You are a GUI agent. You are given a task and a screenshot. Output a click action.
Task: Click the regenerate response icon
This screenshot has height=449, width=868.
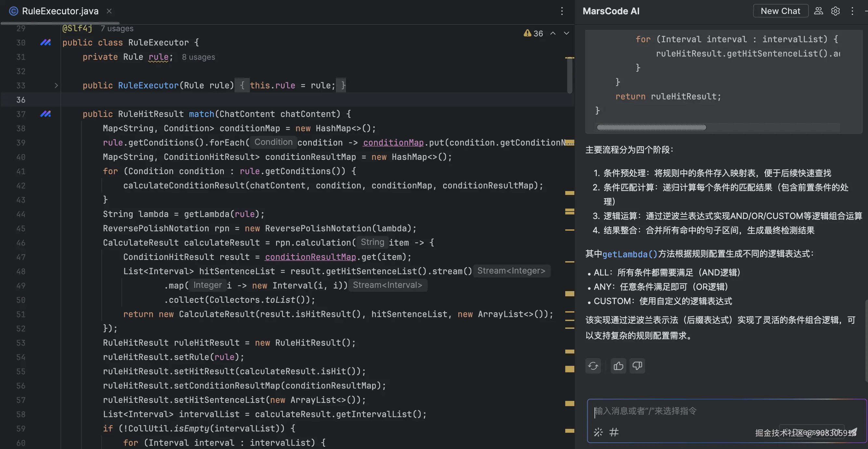pos(593,366)
